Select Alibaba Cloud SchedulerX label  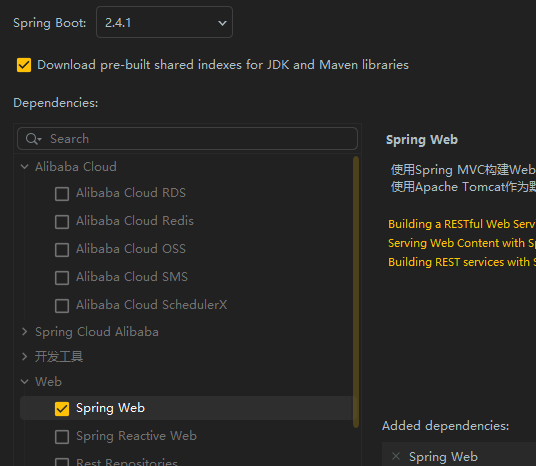[x=151, y=305]
